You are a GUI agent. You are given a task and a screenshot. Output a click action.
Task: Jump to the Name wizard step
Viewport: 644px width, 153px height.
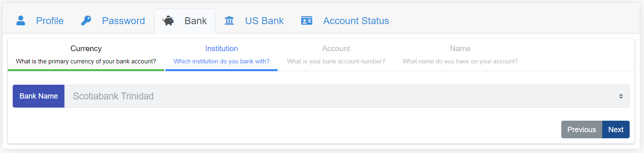coord(460,54)
